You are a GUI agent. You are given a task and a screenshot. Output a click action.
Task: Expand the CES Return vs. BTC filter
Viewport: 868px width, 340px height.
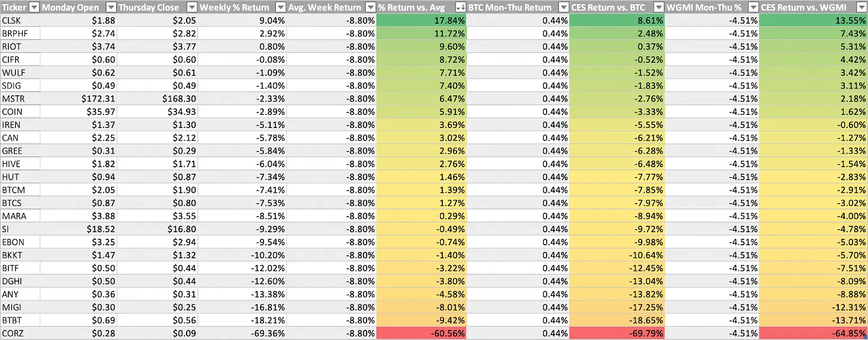pos(658,7)
